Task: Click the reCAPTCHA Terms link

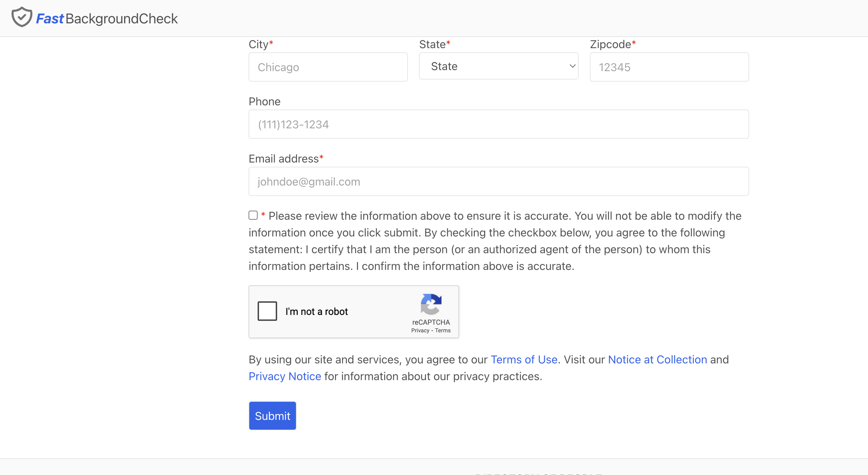Action: click(x=443, y=331)
